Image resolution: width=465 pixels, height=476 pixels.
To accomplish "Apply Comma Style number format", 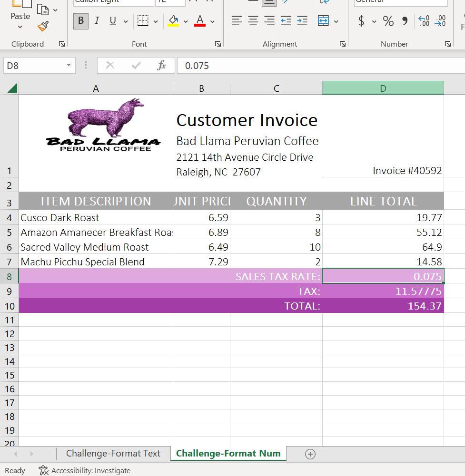I will 405,21.
